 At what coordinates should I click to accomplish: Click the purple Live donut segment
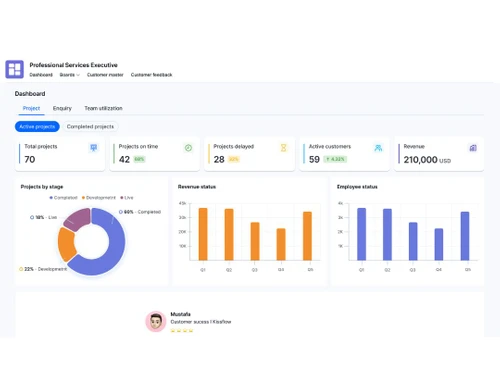point(79,219)
